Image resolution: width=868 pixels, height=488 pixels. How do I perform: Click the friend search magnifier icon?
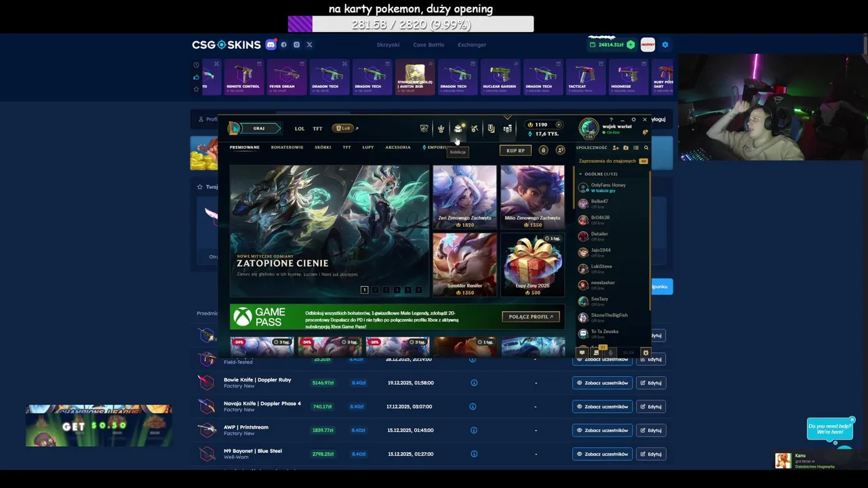tap(646, 148)
